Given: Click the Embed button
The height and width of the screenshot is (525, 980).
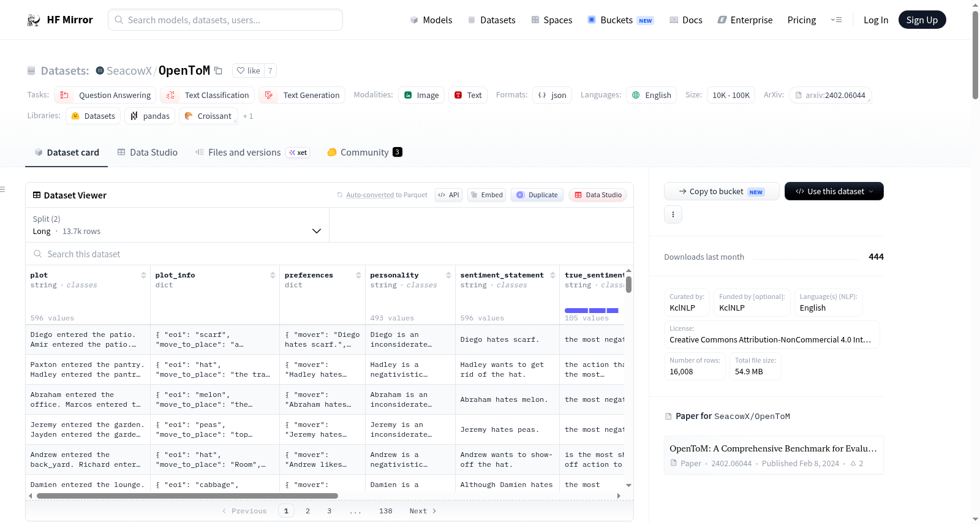Looking at the screenshot, I should point(488,195).
